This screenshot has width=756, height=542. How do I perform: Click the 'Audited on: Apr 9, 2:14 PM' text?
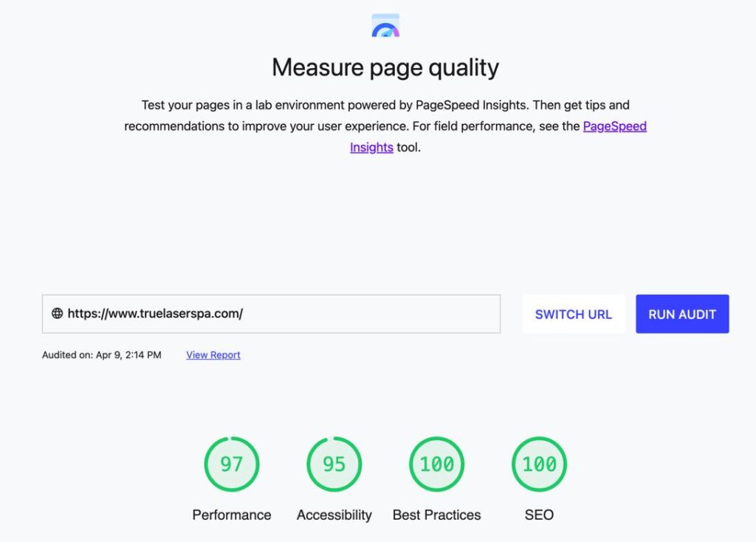(102, 355)
